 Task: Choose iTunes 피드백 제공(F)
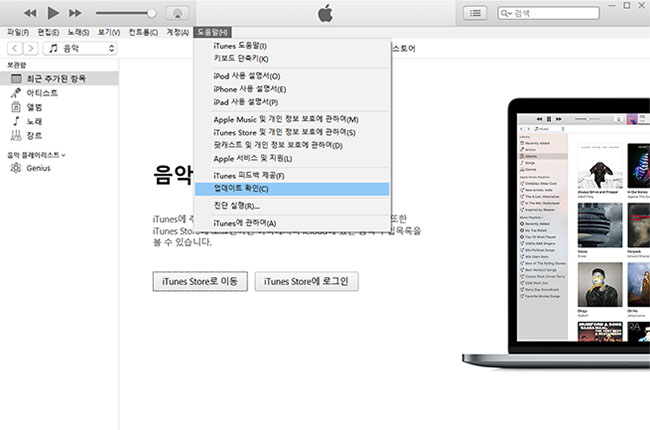click(x=292, y=176)
